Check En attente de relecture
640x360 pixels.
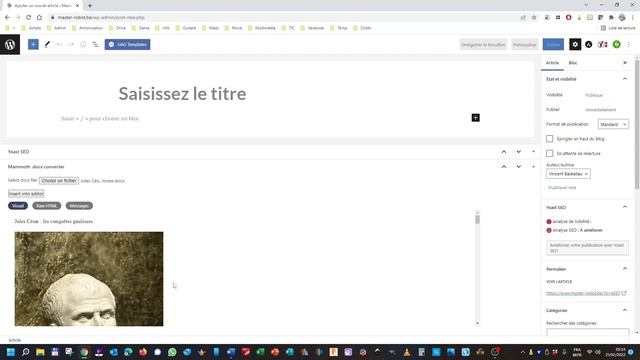click(550, 153)
